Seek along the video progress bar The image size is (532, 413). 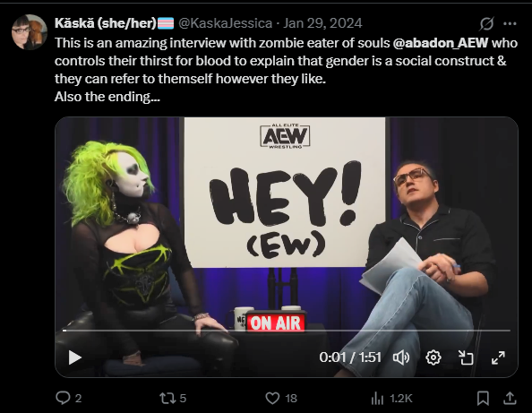287,331
